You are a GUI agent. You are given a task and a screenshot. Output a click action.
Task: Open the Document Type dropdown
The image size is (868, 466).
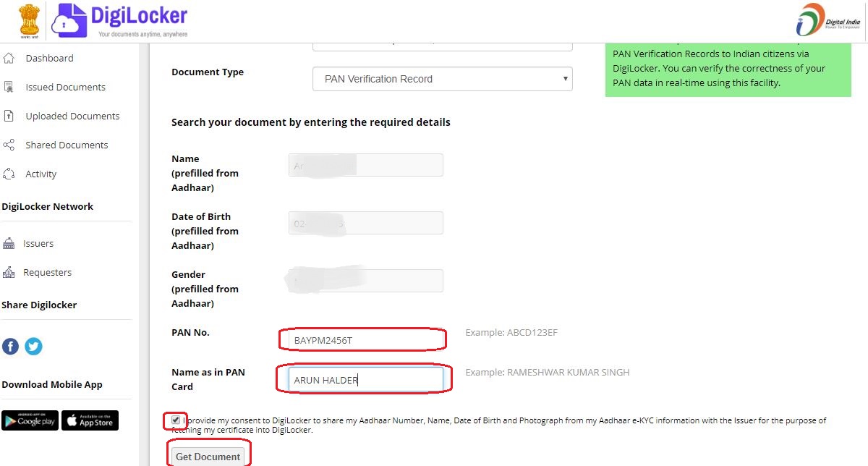point(443,79)
